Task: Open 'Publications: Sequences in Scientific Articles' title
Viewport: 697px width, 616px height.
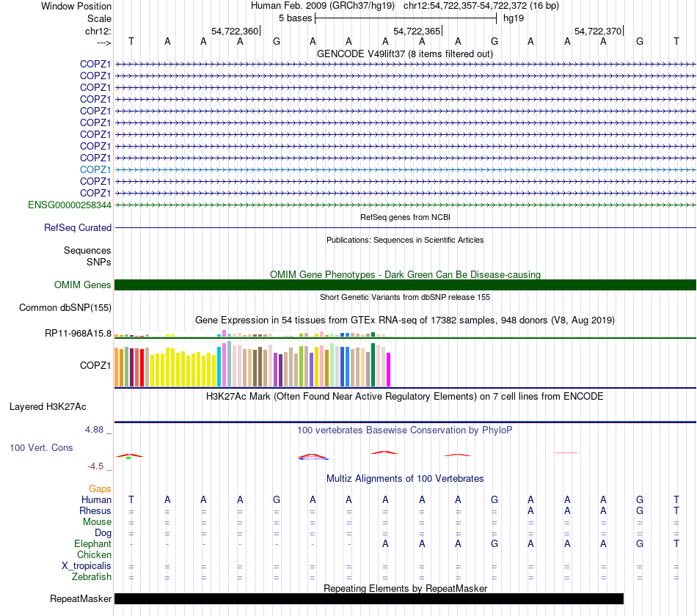Action: point(405,240)
